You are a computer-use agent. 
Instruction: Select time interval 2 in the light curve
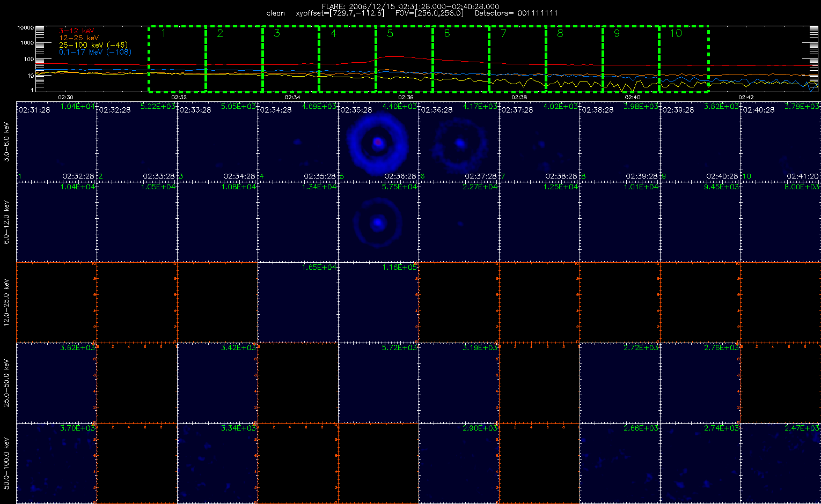point(234,59)
